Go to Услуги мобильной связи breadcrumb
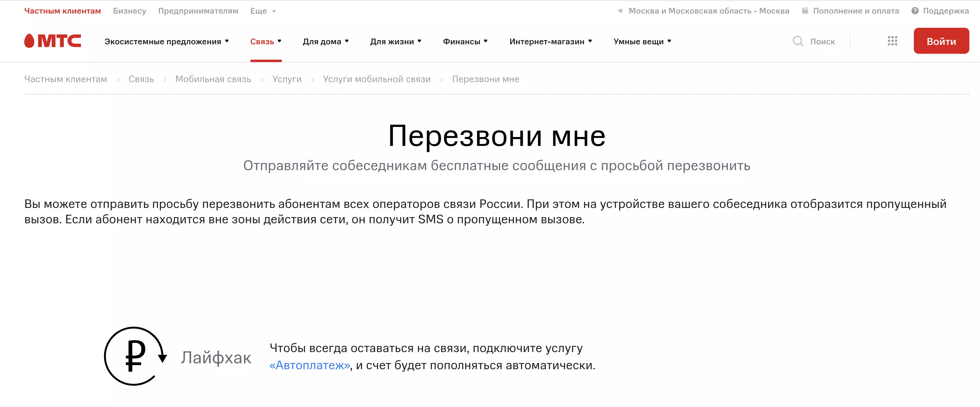This screenshot has height=407, width=980. 377,79
